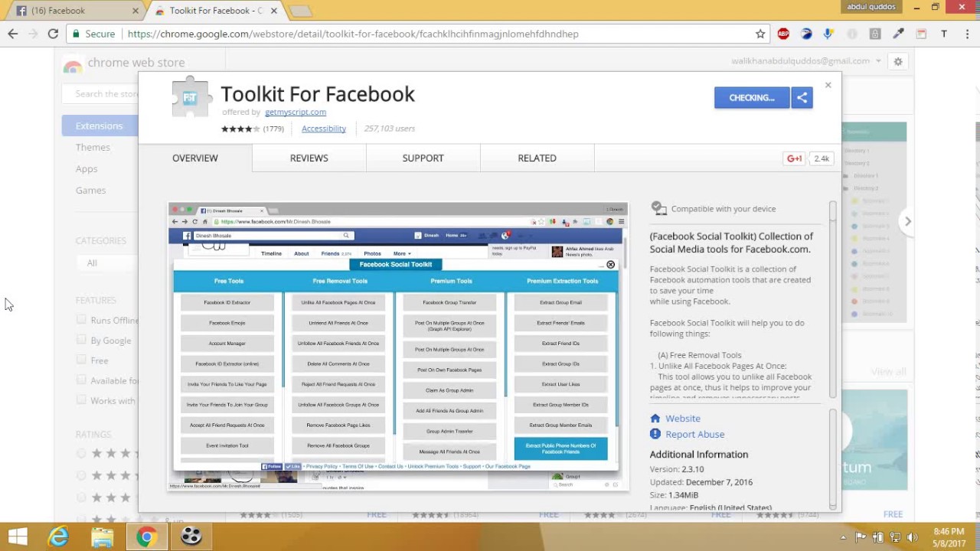Screen dimensions: 980x551
Task: Open Windows Start button
Action: 17,536
